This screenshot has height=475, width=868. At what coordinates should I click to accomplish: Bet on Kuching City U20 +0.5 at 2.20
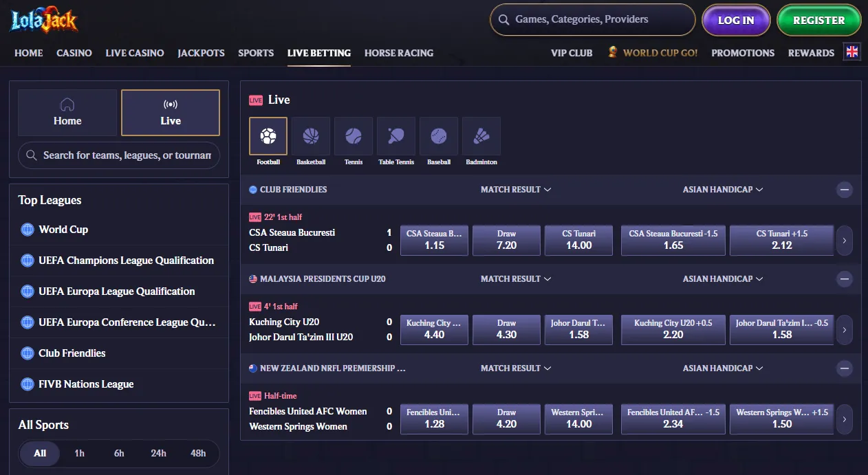click(x=673, y=330)
